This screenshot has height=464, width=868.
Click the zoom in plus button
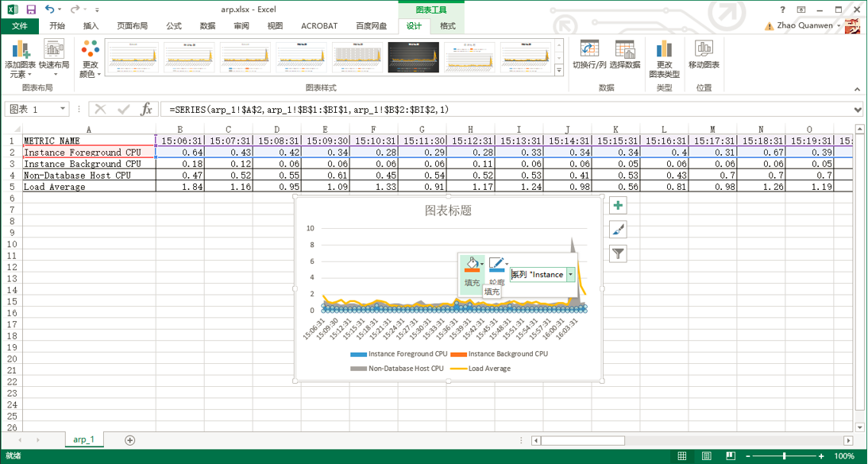click(x=821, y=456)
